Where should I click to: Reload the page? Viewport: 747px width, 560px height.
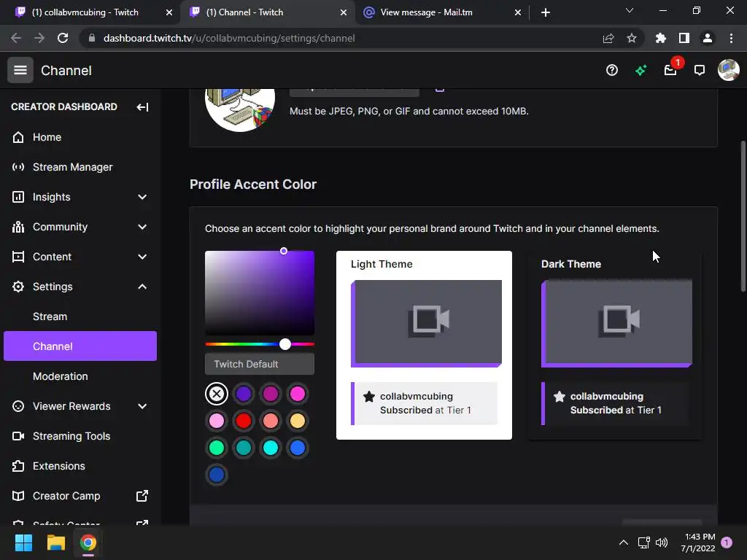pyautogui.click(x=63, y=38)
